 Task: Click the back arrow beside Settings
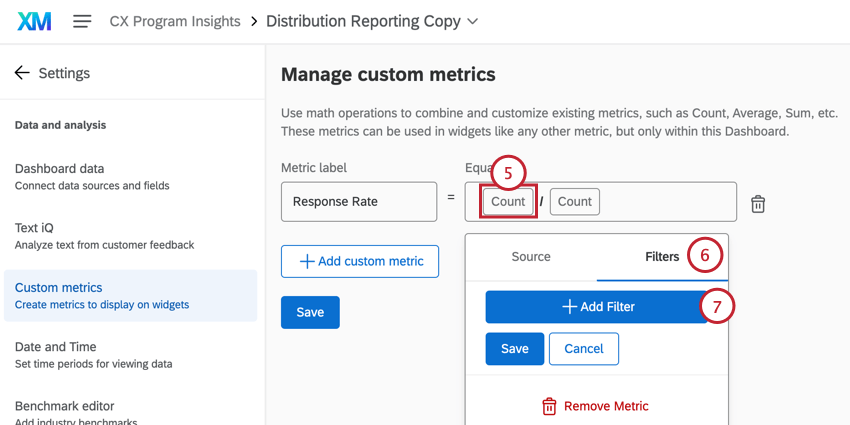(x=21, y=73)
